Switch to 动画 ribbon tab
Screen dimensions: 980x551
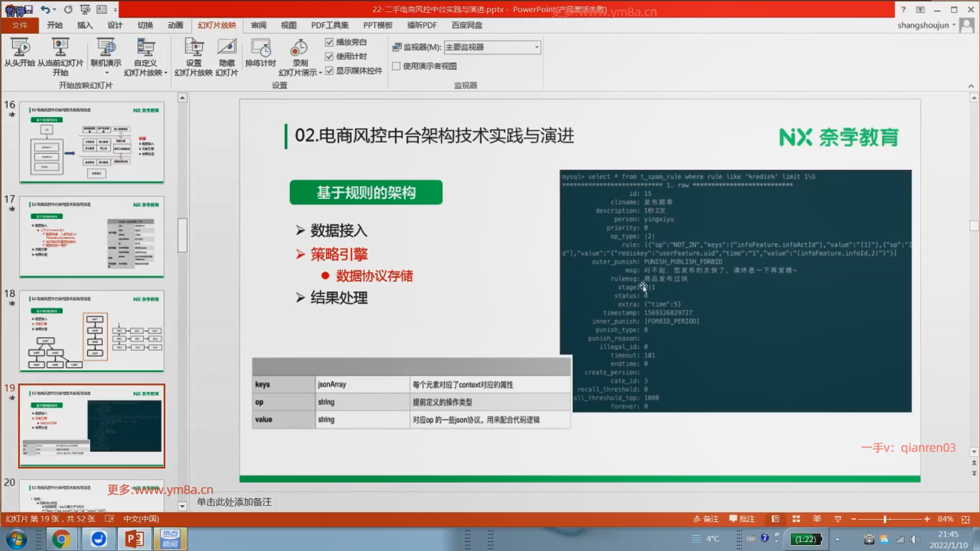click(x=175, y=25)
